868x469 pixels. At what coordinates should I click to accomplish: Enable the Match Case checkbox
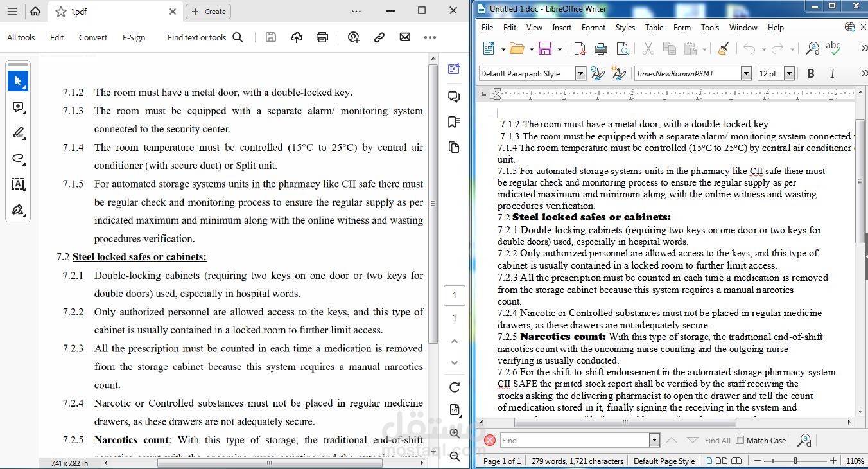click(740, 440)
